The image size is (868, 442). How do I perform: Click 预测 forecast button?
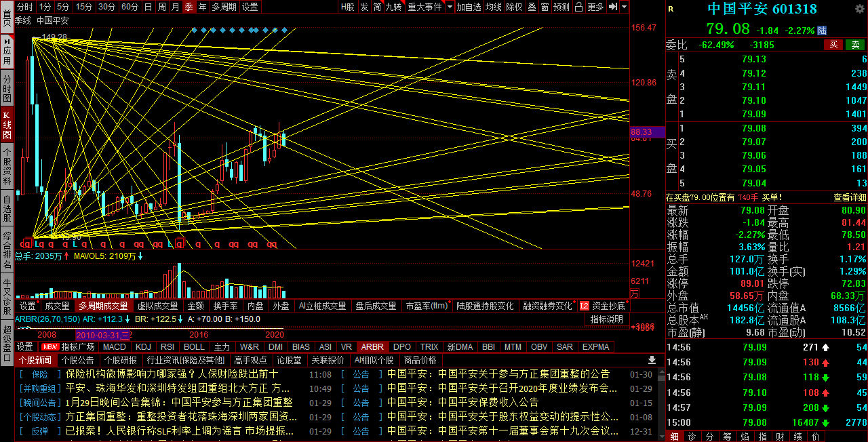click(x=561, y=7)
